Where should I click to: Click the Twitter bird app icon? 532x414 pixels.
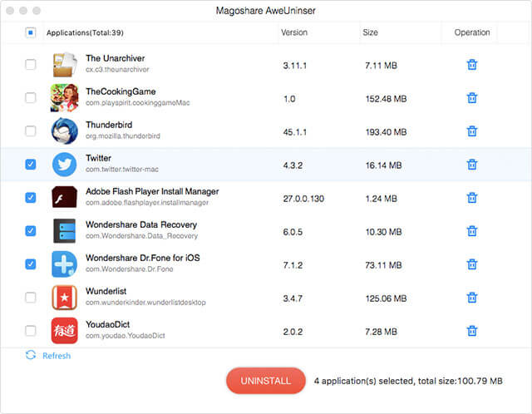point(65,165)
